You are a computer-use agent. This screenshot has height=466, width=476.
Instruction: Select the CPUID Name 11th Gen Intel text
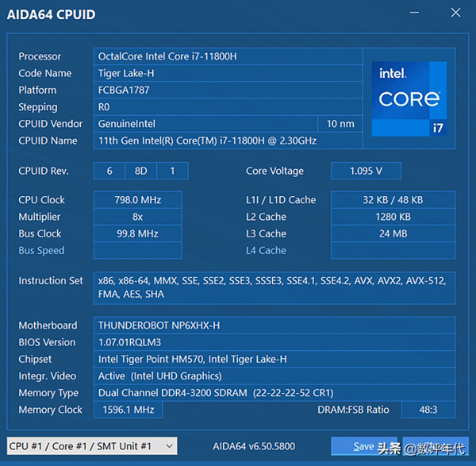(228, 141)
